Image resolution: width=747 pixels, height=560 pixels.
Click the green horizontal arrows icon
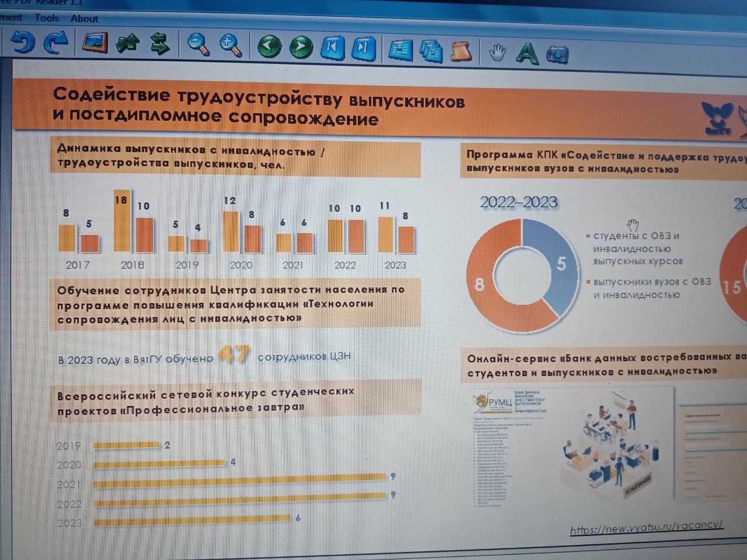160,44
